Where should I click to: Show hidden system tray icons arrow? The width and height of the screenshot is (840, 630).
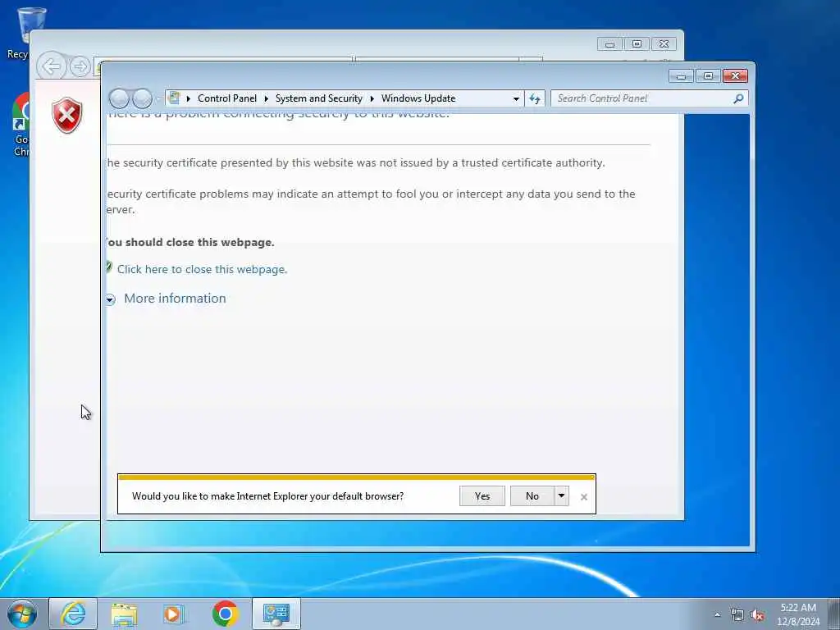tap(717, 614)
